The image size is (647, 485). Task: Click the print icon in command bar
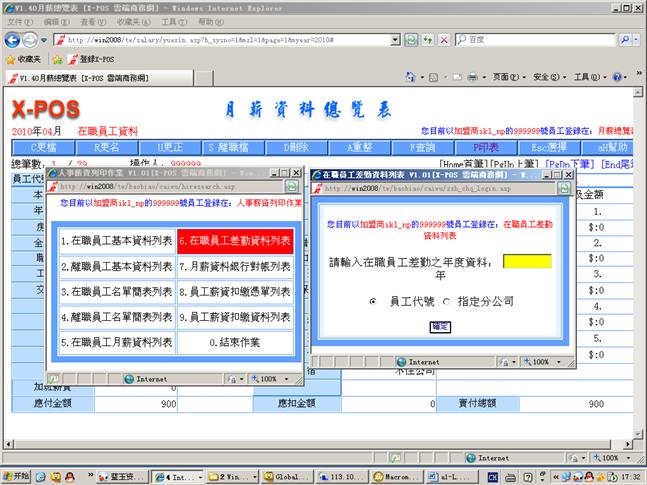pyautogui.click(x=472, y=77)
